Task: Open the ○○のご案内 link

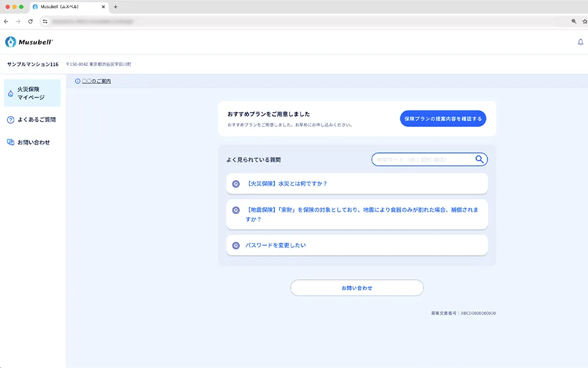Action: pyautogui.click(x=96, y=81)
